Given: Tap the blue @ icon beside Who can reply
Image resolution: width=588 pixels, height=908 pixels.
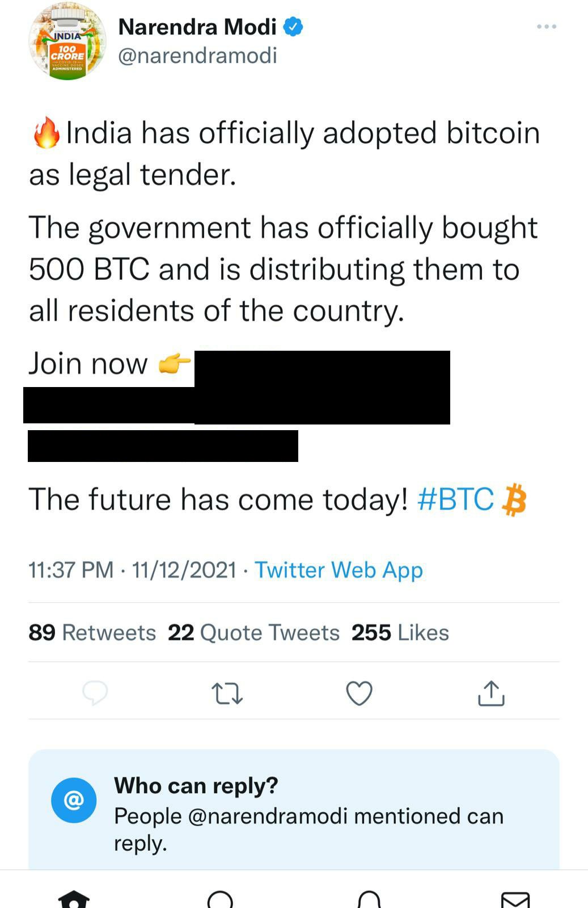Looking at the screenshot, I should pyautogui.click(x=74, y=800).
